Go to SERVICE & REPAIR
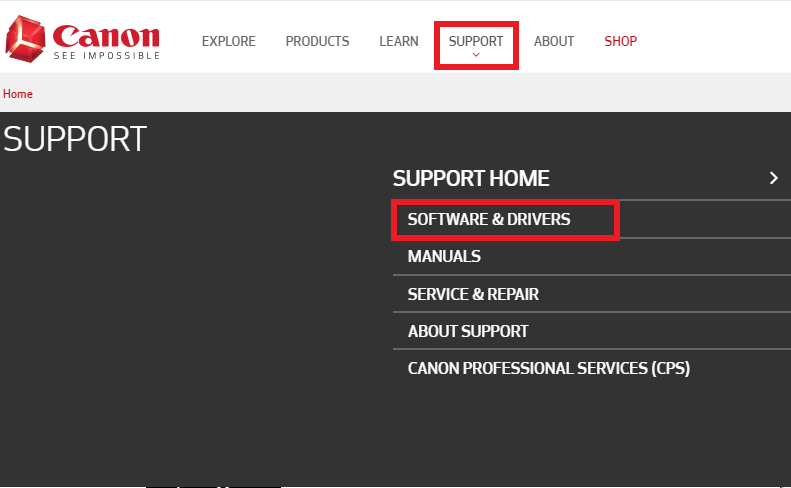791x488 pixels. pos(473,295)
